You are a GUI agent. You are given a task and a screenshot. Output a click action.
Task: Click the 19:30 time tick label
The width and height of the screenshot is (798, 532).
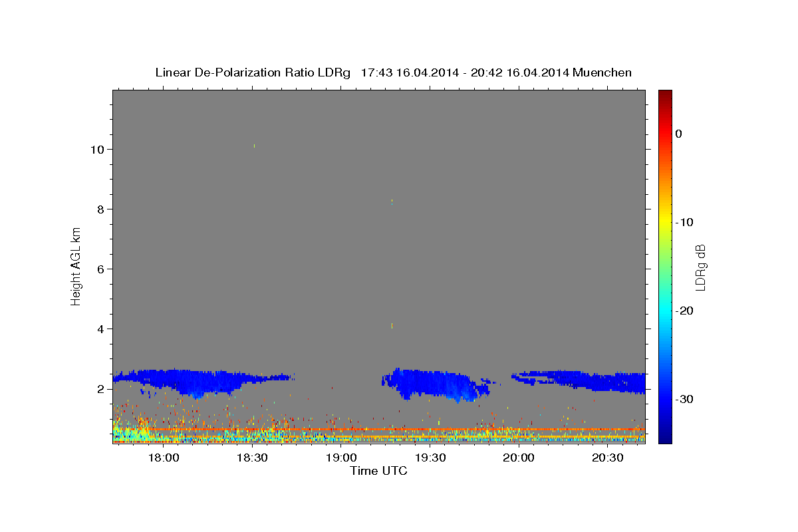coord(430,458)
